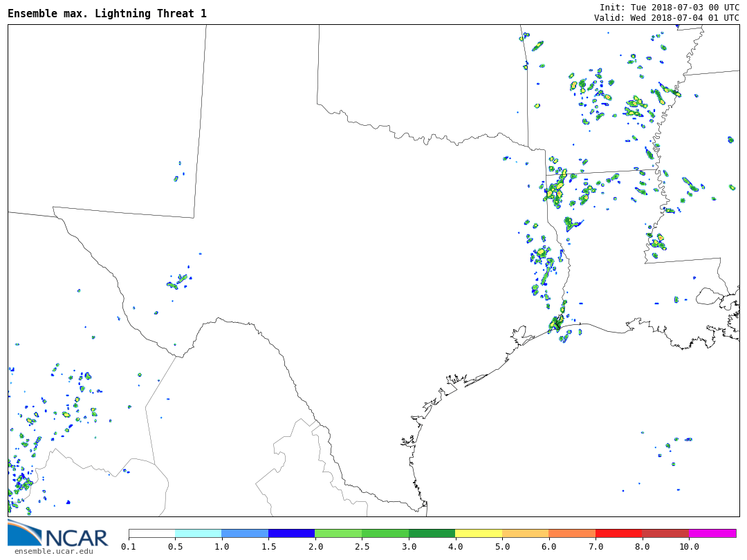Click the darkest blue legend swatch
This screenshot has height=560, width=747.
point(292,533)
